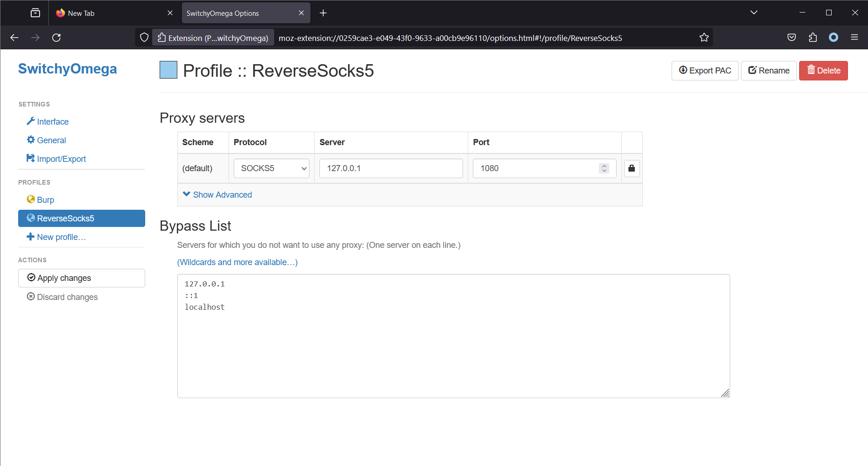Open Interface settings
This screenshot has height=466, width=868.
tap(47, 121)
